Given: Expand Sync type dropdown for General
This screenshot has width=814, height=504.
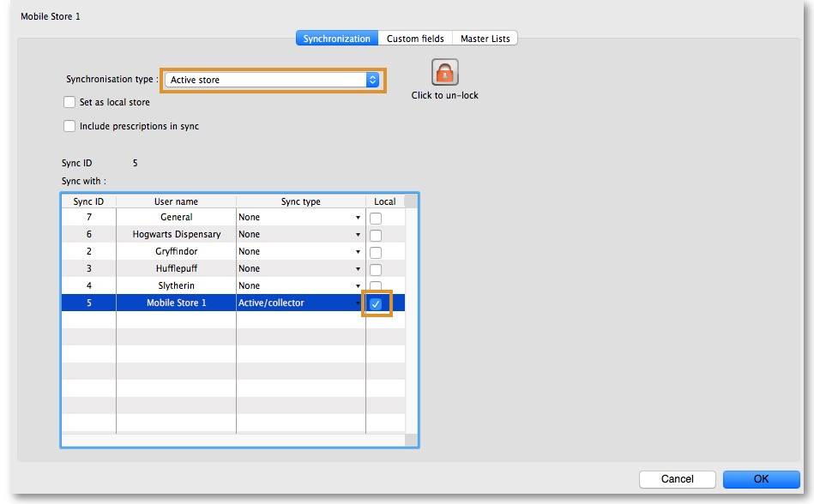Looking at the screenshot, I should (x=358, y=218).
